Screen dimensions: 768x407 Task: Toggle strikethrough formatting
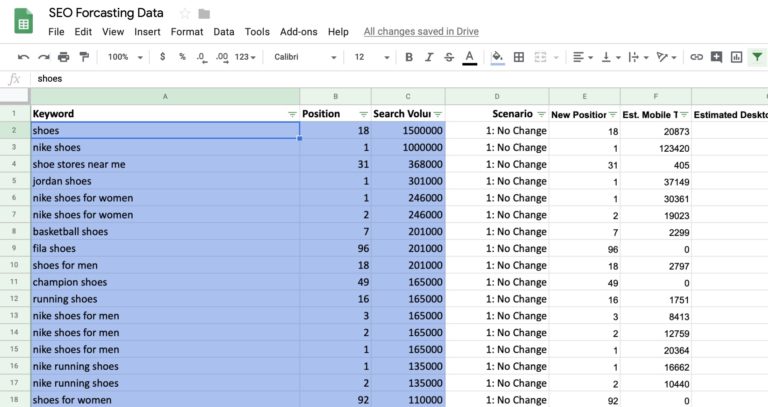tap(449, 57)
